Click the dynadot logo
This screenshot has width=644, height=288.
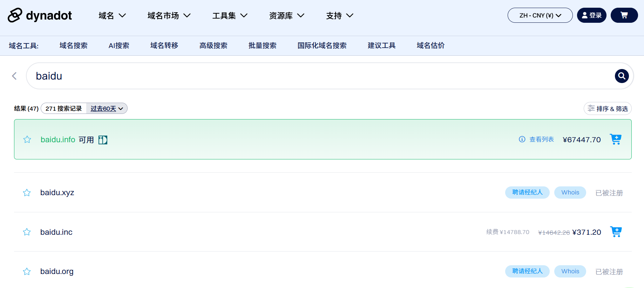pyautogui.click(x=40, y=15)
